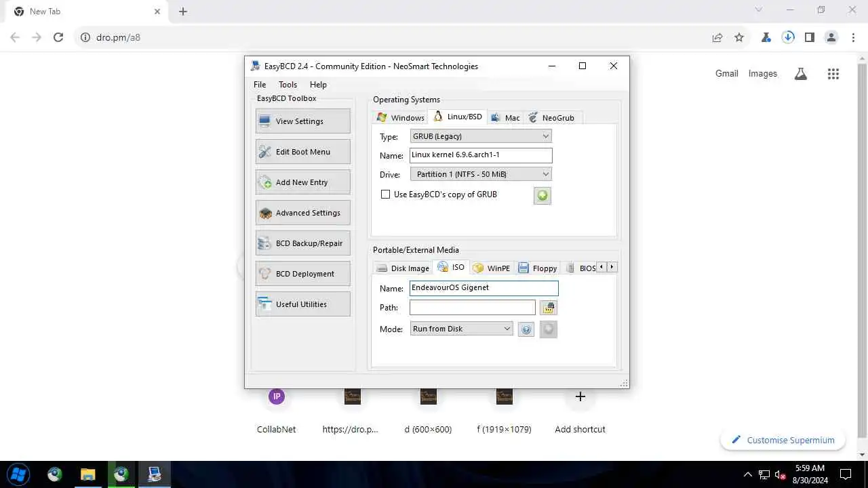868x488 pixels.
Task: Open the Help menu in EasyBCD
Action: click(x=318, y=85)
